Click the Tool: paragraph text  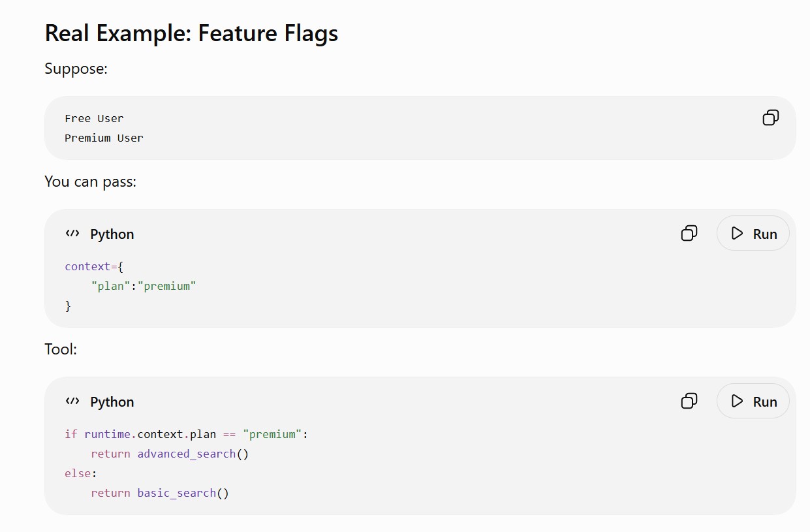pos(61,349)
